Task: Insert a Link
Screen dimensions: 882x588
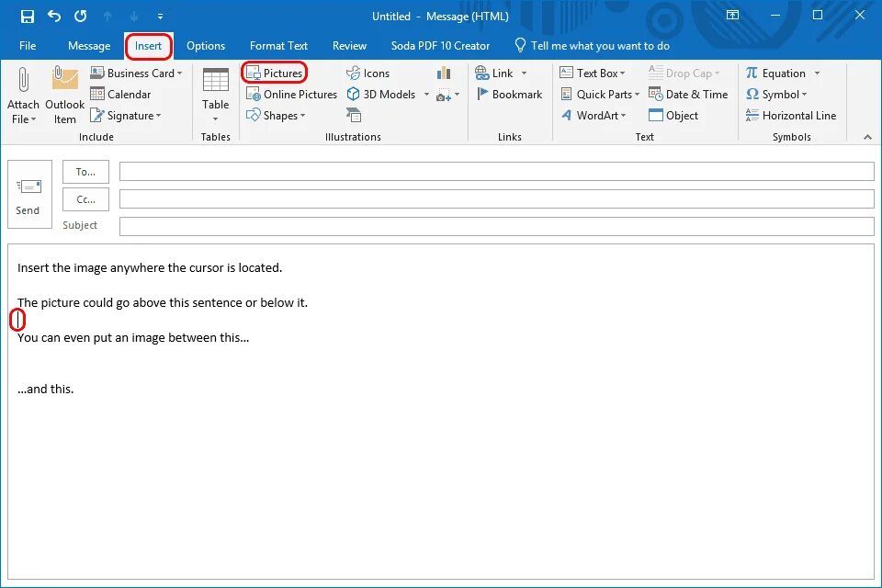Action: point(494,73)
